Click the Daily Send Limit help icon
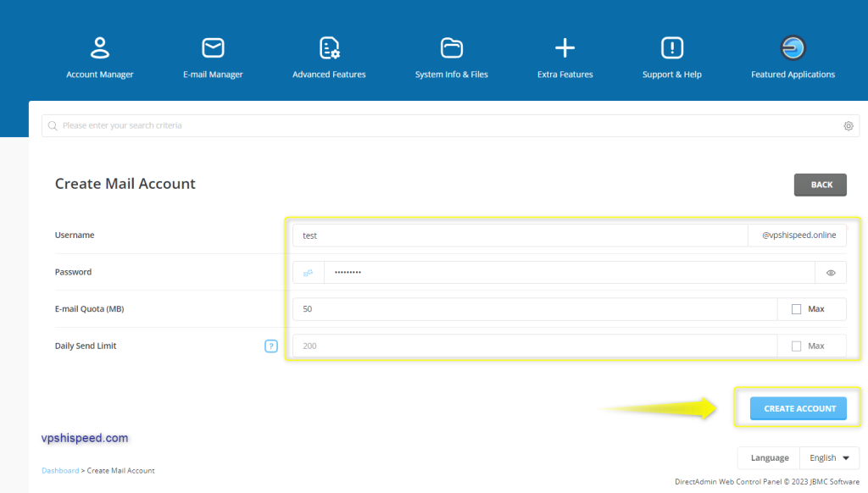This screenshot has width=868, height=493. [271, 346]
